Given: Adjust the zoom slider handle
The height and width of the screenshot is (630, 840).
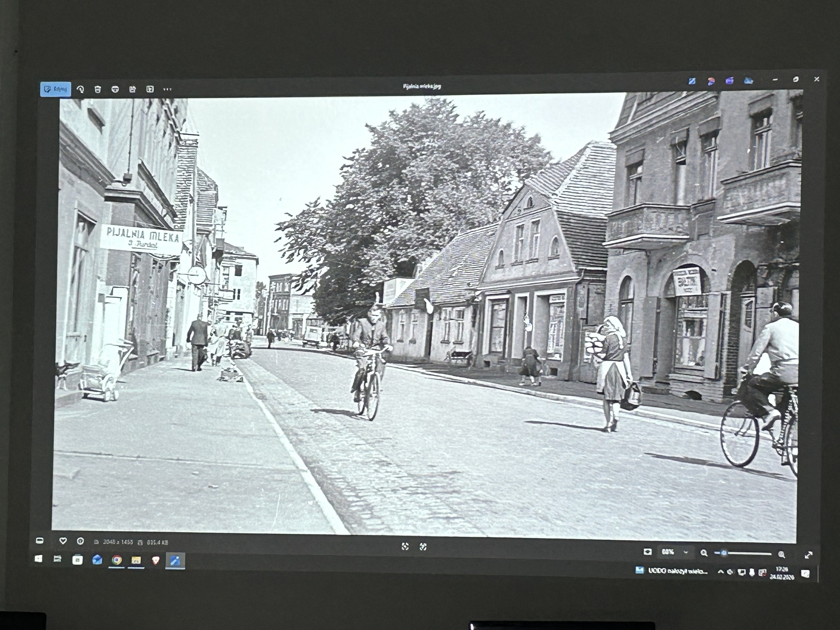Looking at the screenshot, I should [724, 553].
